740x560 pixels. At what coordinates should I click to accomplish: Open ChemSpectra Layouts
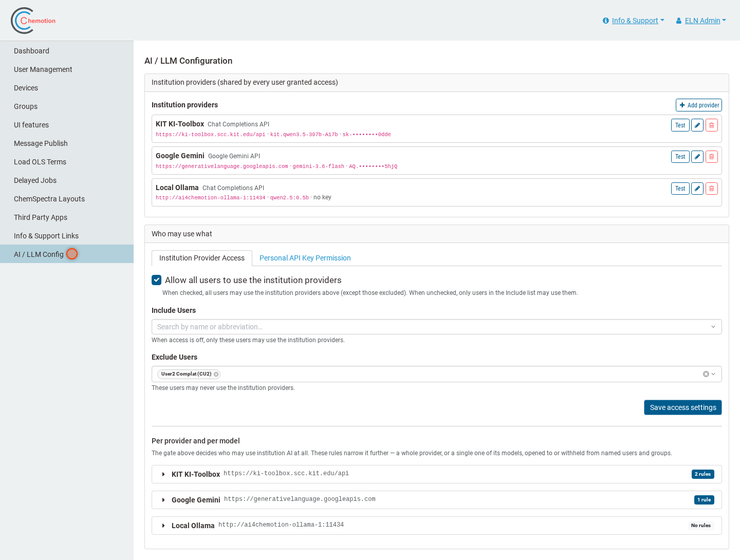pos(67,199)
